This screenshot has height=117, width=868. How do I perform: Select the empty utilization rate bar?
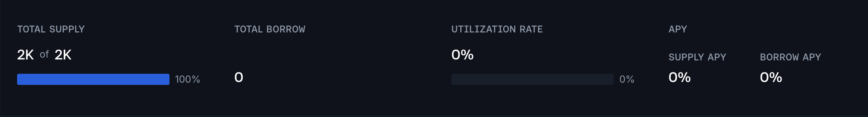(533, 79)
